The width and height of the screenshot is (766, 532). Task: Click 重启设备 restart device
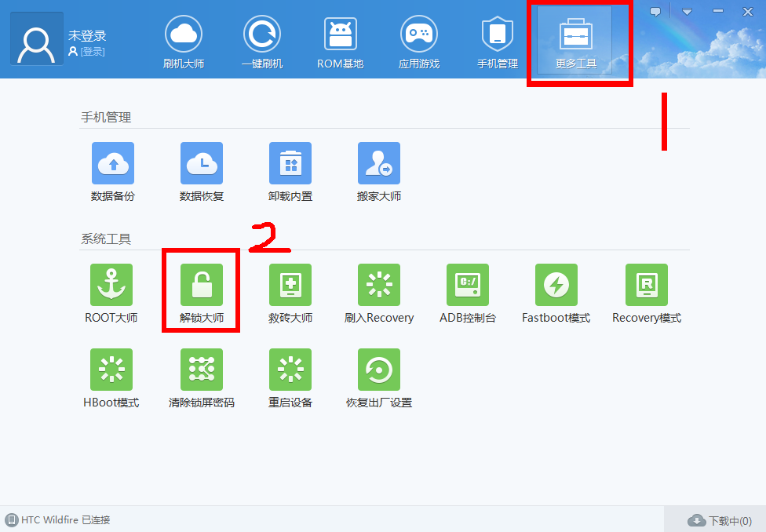pos(290,370)
